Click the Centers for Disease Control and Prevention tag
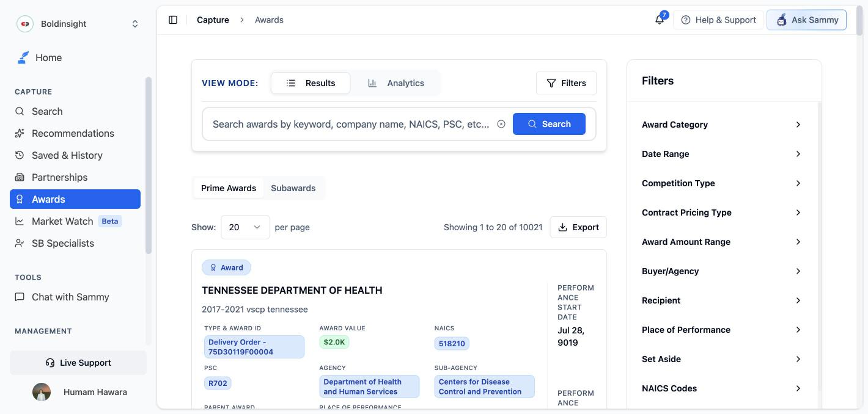Image resolution: width=868 pixels, height=414 pixels. click(485, 387)
